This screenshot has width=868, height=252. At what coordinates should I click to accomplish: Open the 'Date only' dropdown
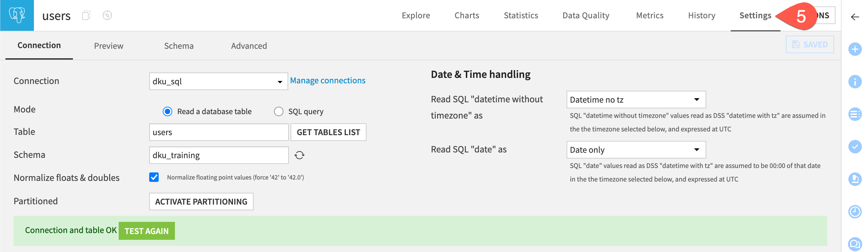pos(636,150)
